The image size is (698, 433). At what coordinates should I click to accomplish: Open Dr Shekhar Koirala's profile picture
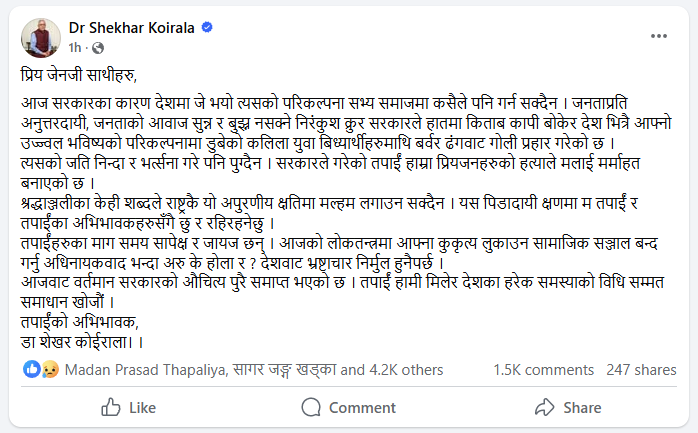coord(38,35)
